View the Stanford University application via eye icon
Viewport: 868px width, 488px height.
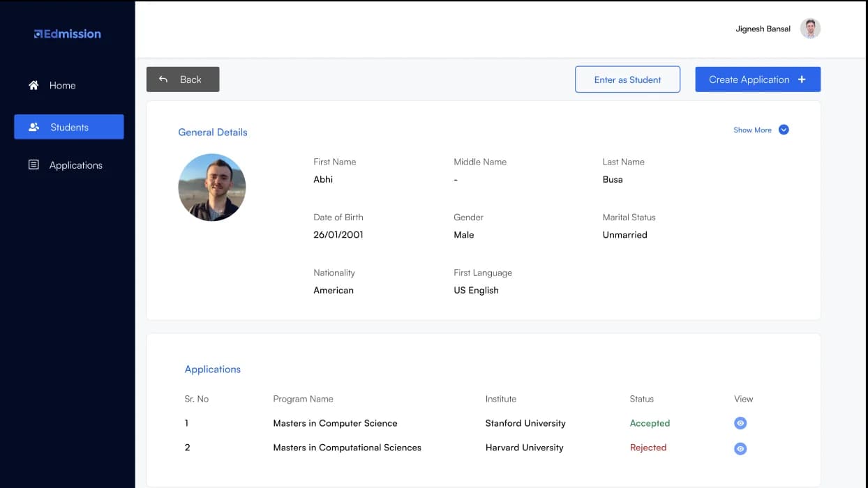click(x=740, y=423)
